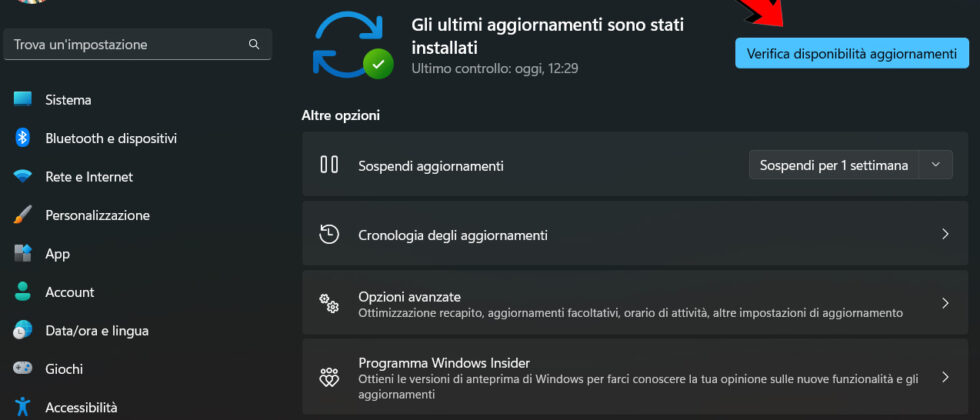
Task: Go to the Accessibilità settings section
Action: coord(81,407)
